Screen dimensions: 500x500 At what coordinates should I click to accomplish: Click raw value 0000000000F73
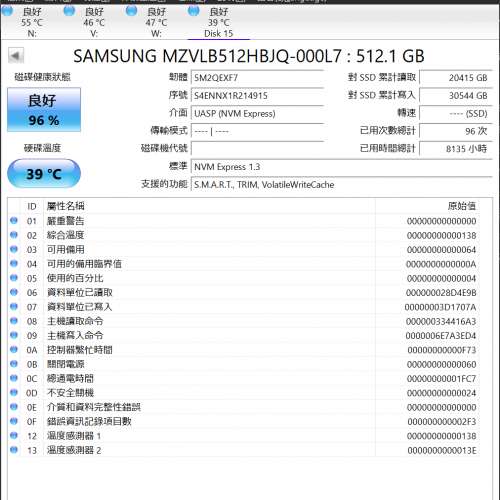442,350
